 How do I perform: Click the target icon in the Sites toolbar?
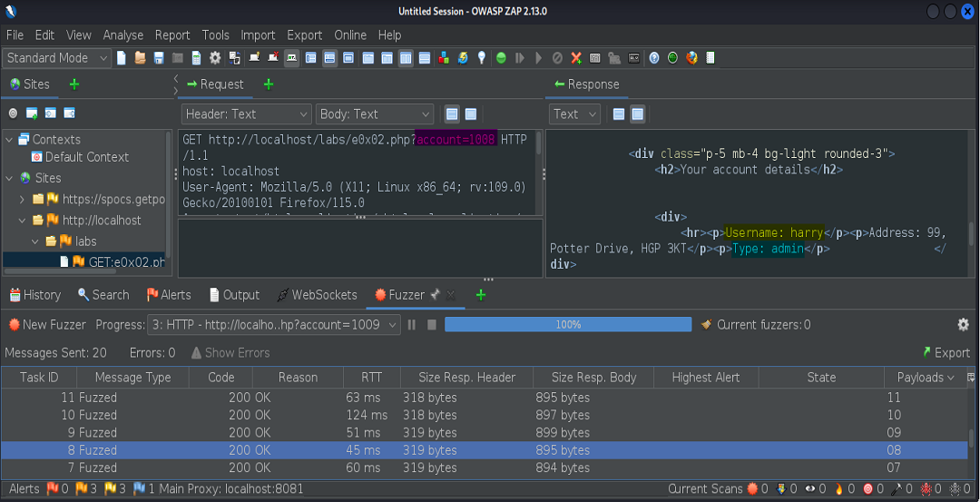(13, 113)
